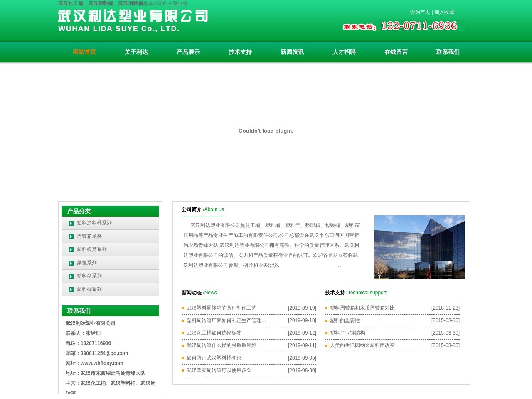Open the 关于利达 navigation menu item

pos(136,52)
